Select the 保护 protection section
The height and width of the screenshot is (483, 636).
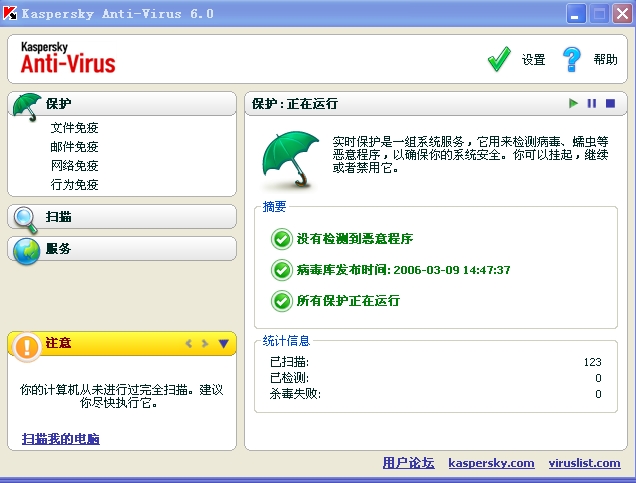click(x=58, y=103)
